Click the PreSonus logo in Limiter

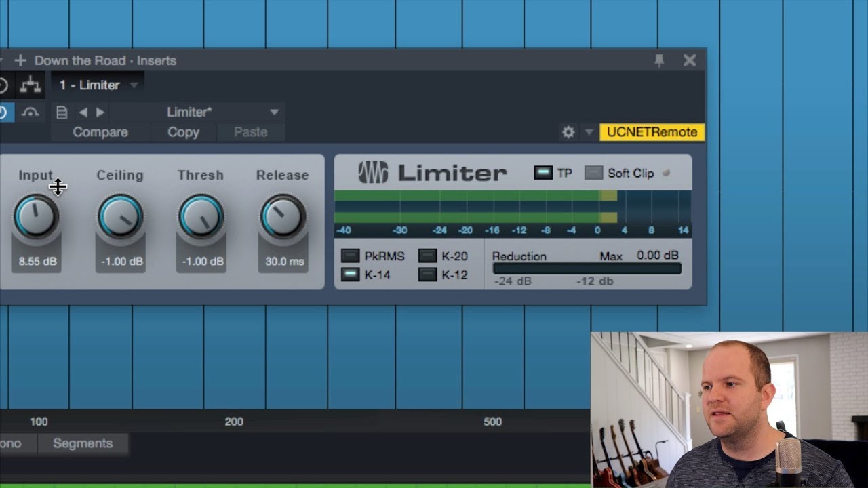(x=373, y=173)
